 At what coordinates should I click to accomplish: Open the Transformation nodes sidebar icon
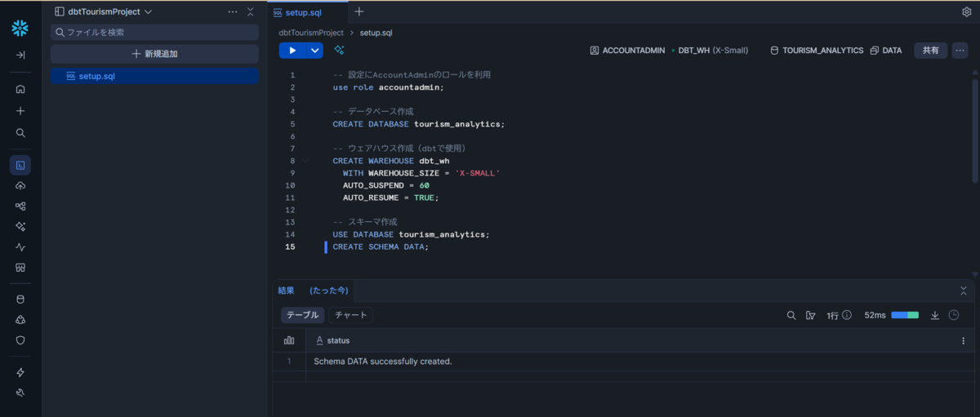pos(20,206)
